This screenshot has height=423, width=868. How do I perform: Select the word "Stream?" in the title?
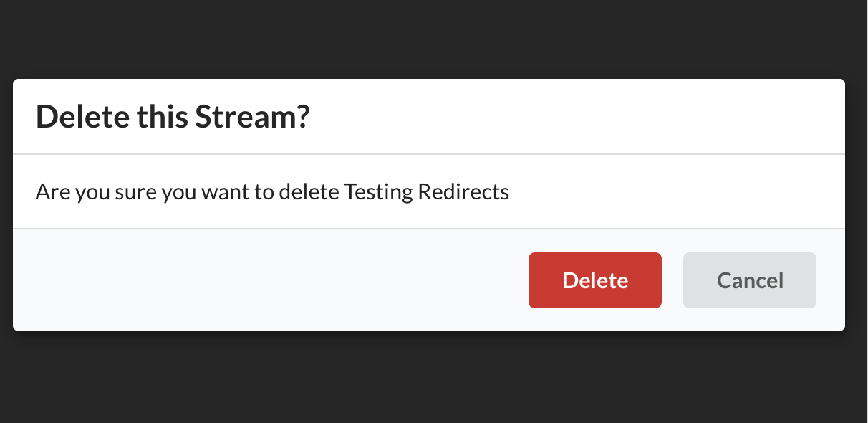pos(251,117)
